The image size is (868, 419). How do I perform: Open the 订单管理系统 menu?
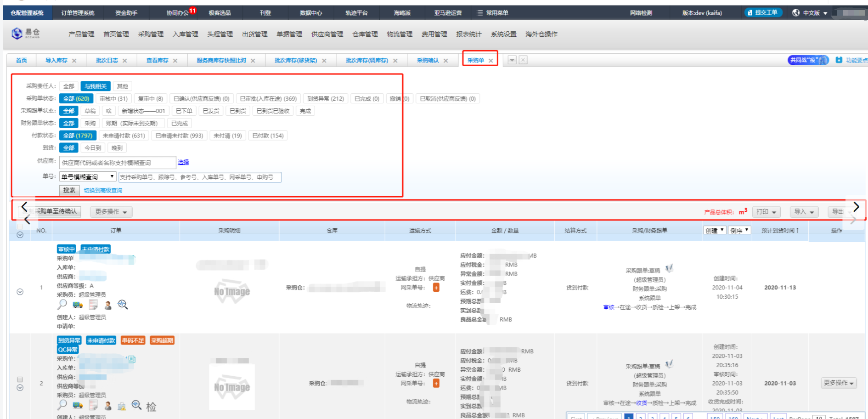click(78, 13)
